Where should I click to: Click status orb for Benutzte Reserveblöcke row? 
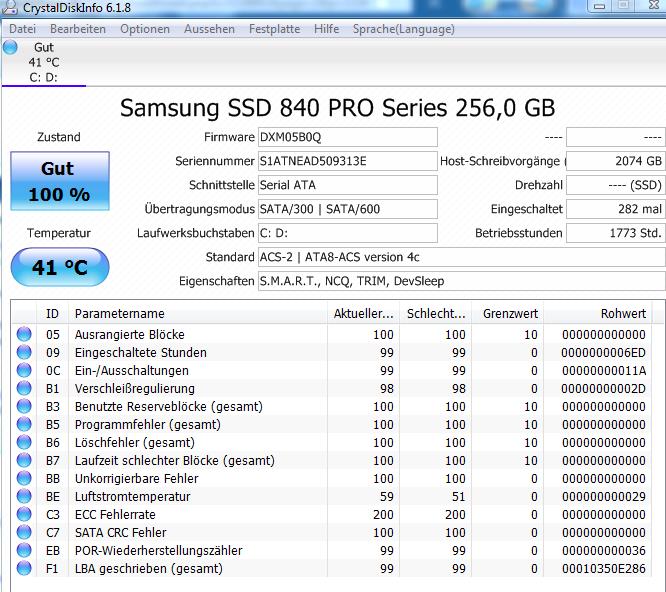pos(24,406)
